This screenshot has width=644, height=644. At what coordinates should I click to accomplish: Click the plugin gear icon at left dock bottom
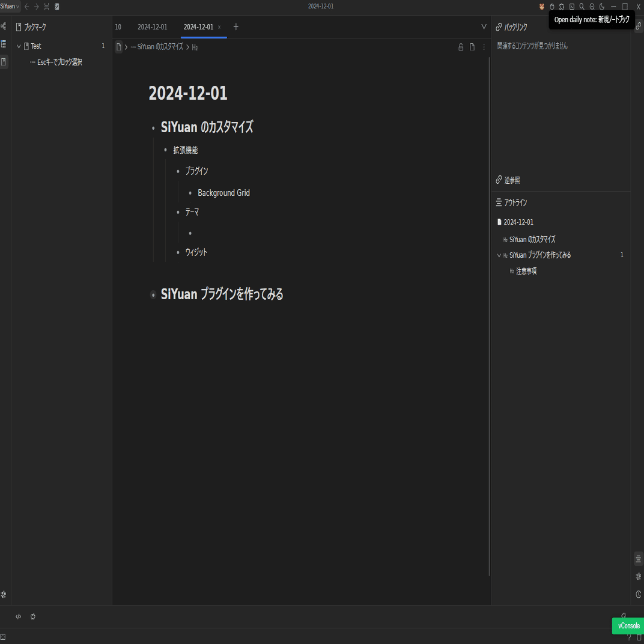pos(3,594)
